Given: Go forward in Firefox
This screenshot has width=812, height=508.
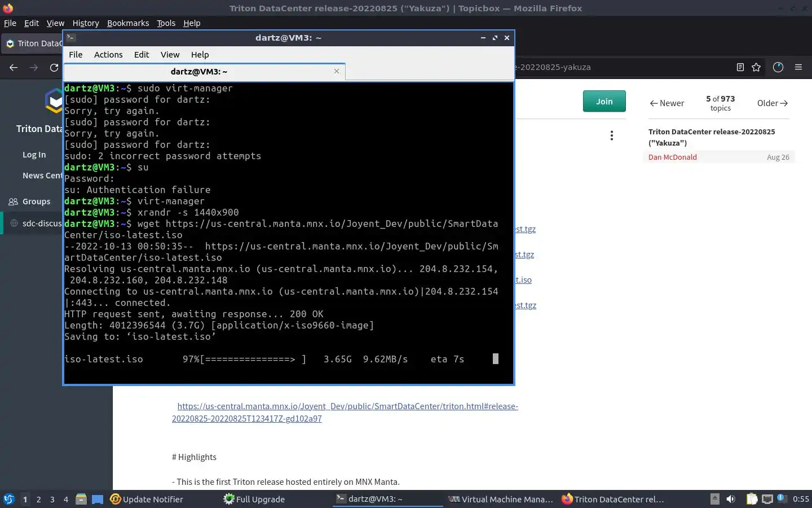Looking at the screenshot, I should coord(34,67).
